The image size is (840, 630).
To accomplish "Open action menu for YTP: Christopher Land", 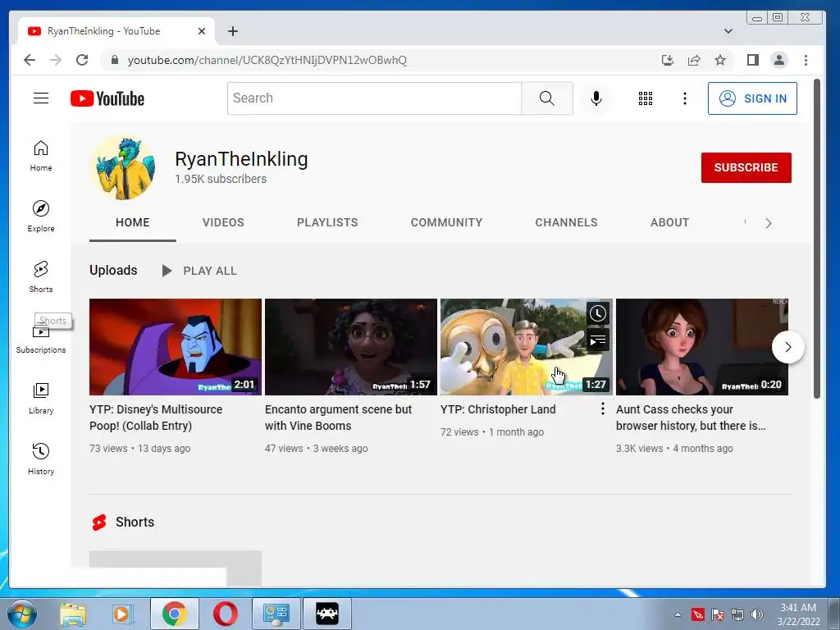I will [x=603, y=409].
